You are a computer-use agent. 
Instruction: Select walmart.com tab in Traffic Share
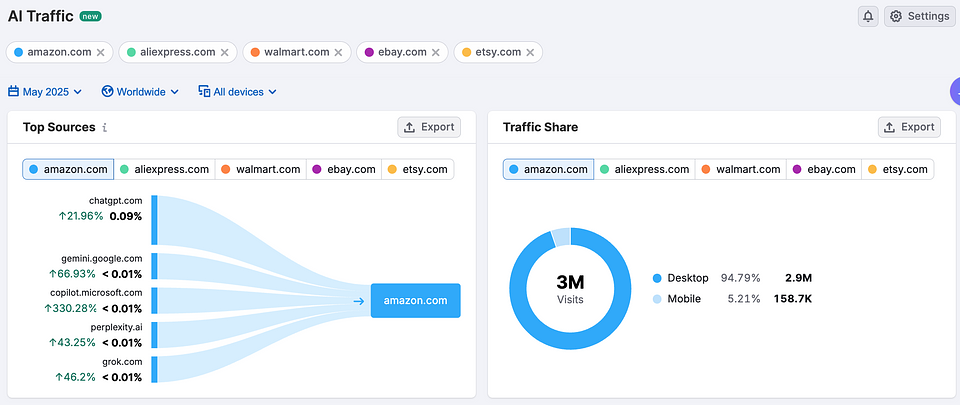click(x=741, y=169)
